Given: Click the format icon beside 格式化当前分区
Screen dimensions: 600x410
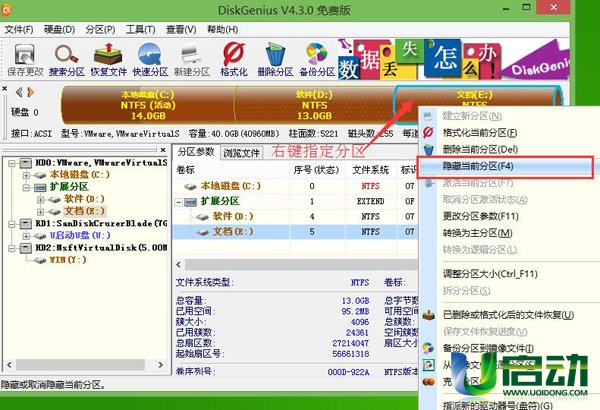Looking at the screenshot, I should coord(429,133).
